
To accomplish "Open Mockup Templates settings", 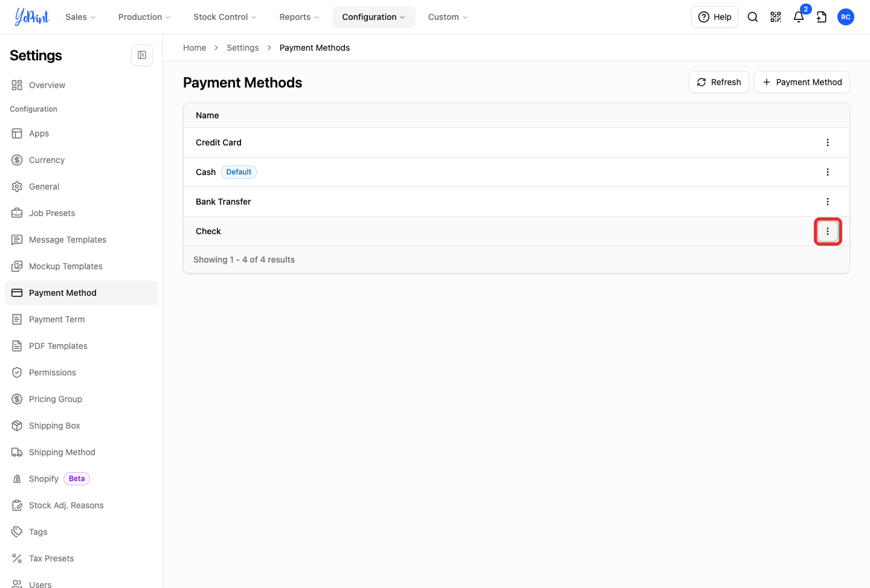I will (81, 266).
